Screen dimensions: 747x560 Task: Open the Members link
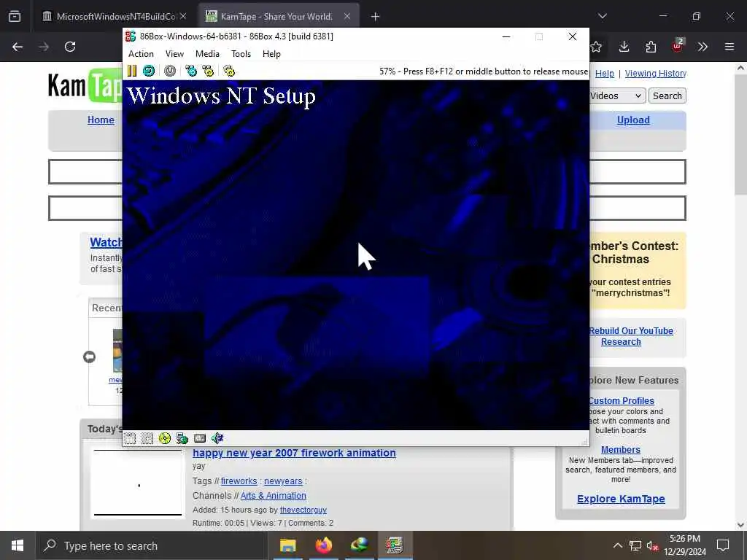tap(620, 449)
